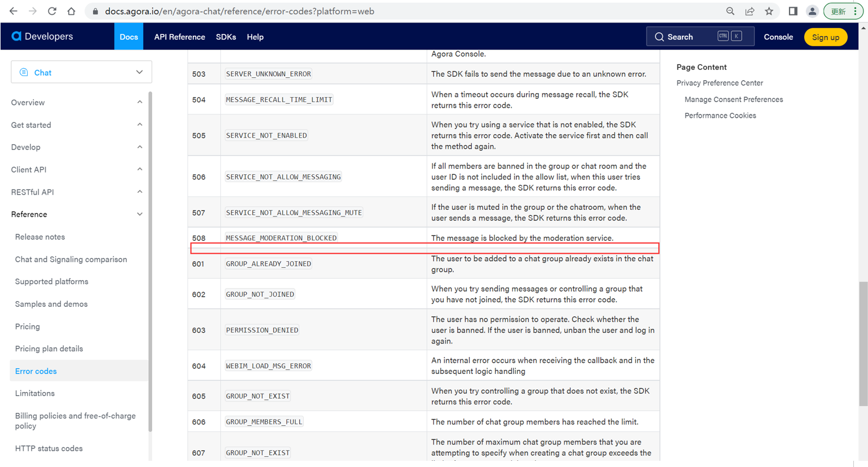Open the Agora Console
This screenshot has width=868, height=467.
[778, 37]
